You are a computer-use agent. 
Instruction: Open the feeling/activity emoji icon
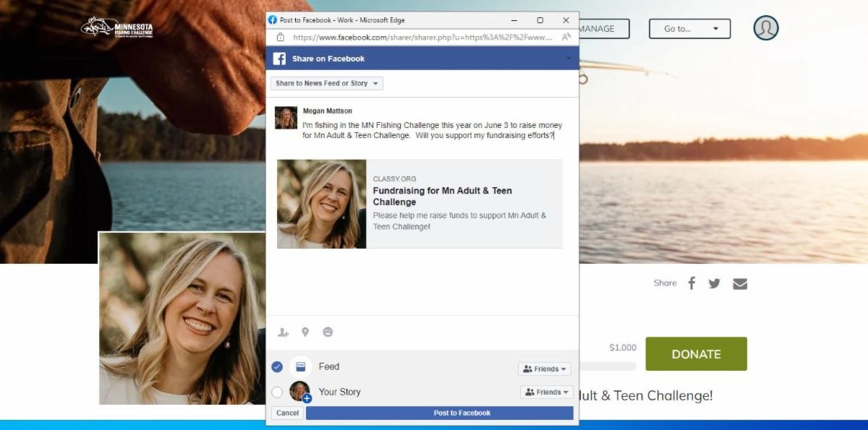328,332
